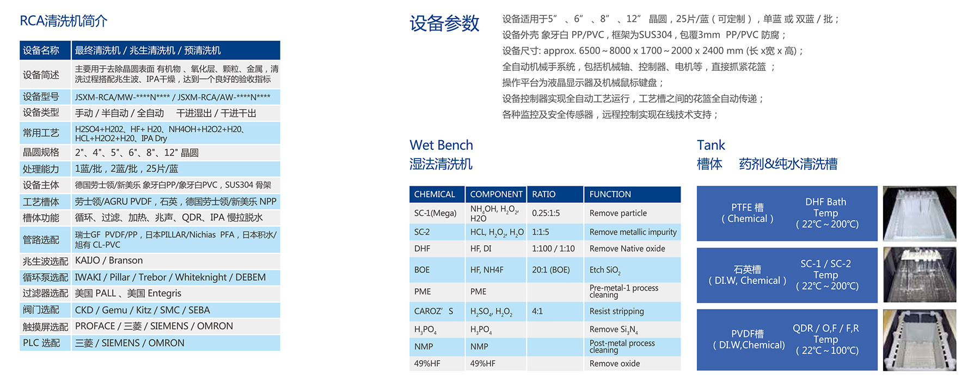Click the CHEMICAL column header
The image size is (980, 381).
434,195
